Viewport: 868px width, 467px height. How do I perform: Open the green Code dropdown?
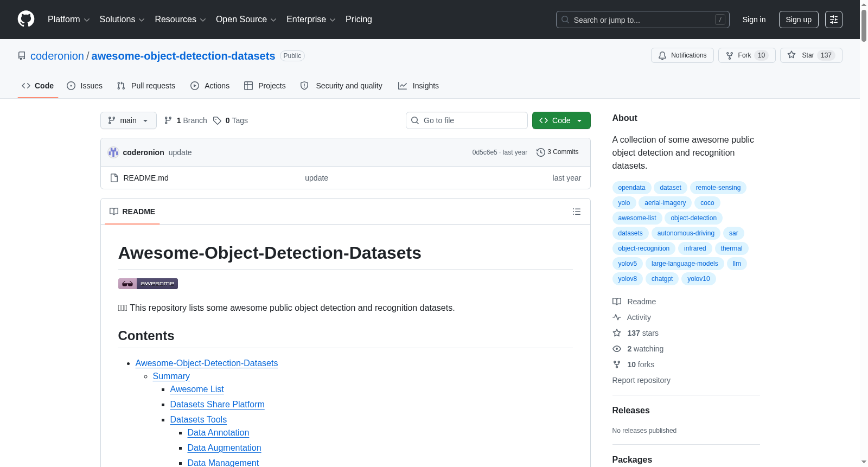point(561,120)
